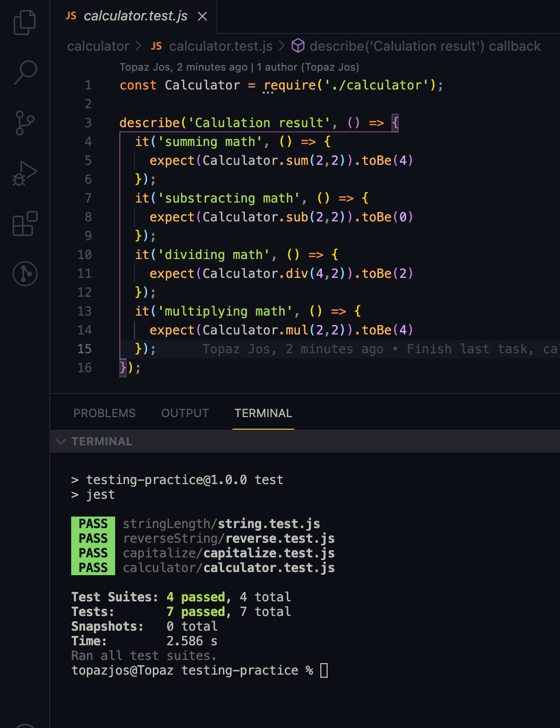560x728 pixels.
Task: Click the calculator folder breadcrumb
Action: click(x=98, y=46)
